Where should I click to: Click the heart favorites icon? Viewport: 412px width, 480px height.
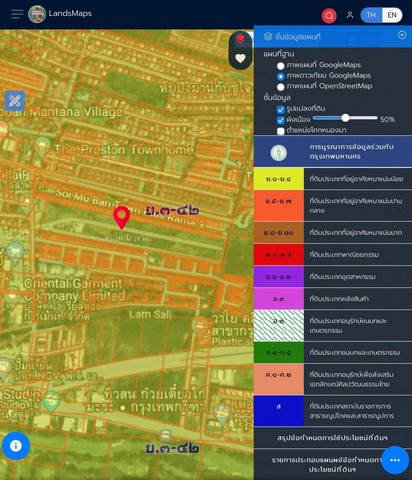tap(240, 58)
